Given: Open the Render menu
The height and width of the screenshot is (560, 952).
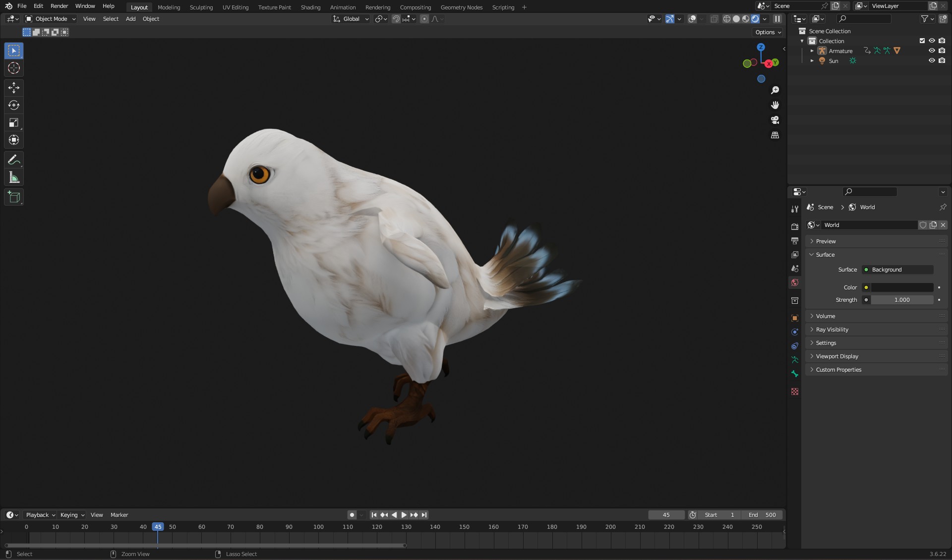Looking at the screenshot, I should point(59,6).
